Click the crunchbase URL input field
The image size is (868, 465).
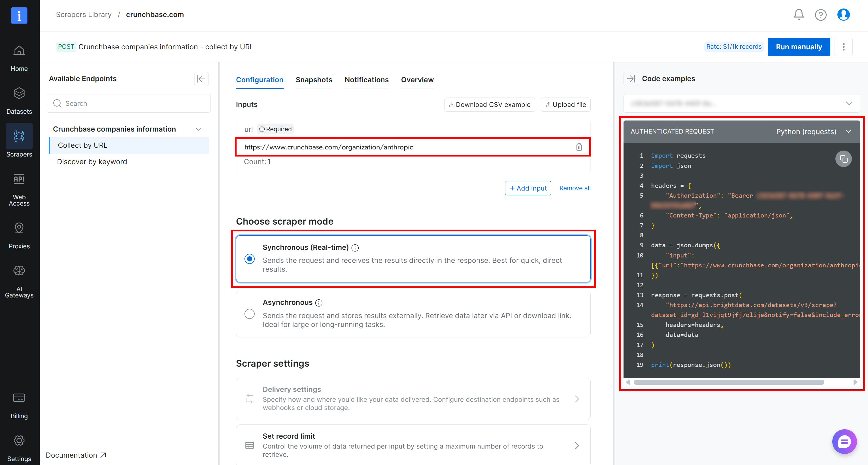coord(412,147)
